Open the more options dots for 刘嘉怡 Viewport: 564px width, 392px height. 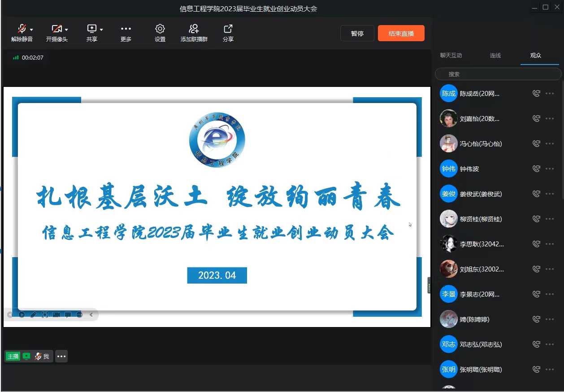(550, 119)
